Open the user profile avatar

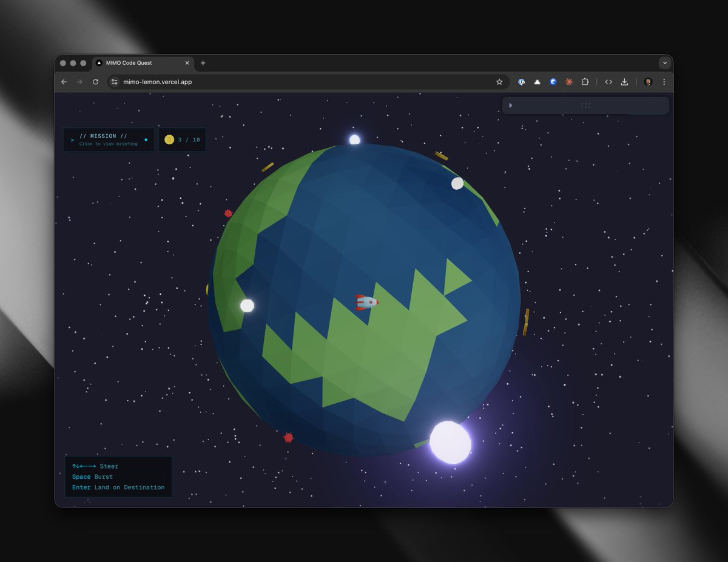point(648,82)
